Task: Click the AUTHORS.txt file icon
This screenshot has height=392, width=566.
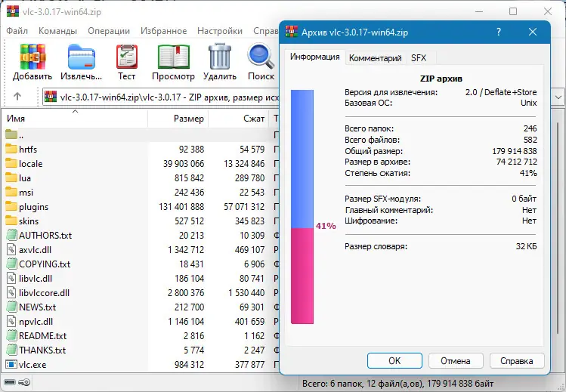Action: pyautogui.click(x=11, y=235)
